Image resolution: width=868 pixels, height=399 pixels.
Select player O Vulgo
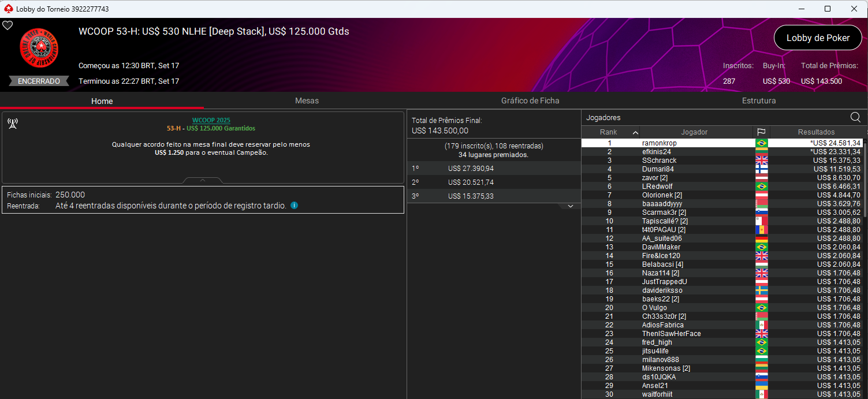[x=654, y=307]
